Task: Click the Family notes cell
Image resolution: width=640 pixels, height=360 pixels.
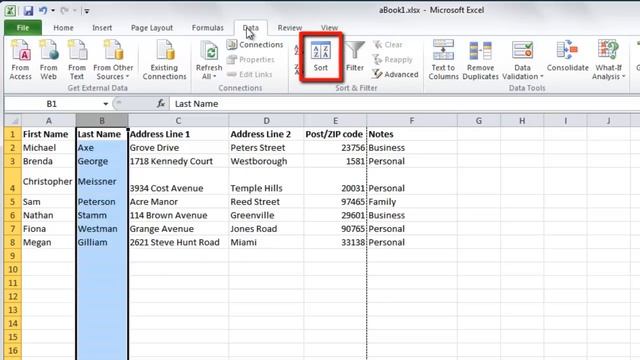Action: 412,202
